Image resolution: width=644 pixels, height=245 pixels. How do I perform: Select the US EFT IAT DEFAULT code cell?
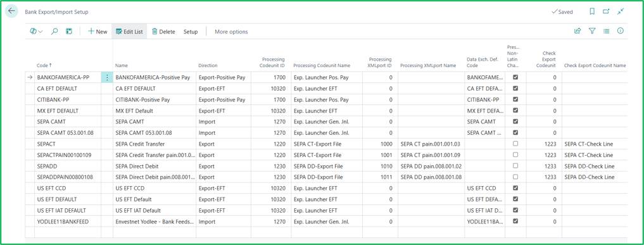point(68,211)
